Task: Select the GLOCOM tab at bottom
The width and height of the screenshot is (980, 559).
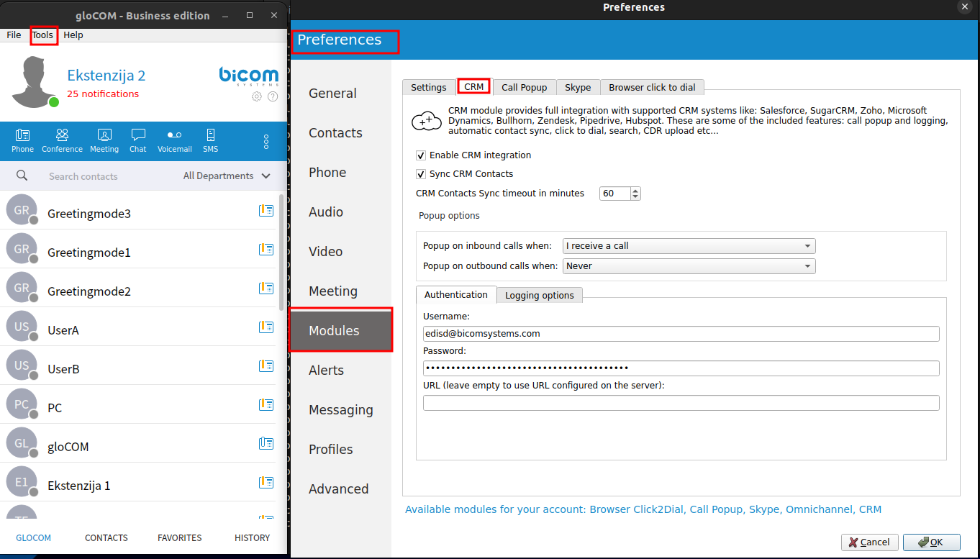Action: click(x=34, y=537)
